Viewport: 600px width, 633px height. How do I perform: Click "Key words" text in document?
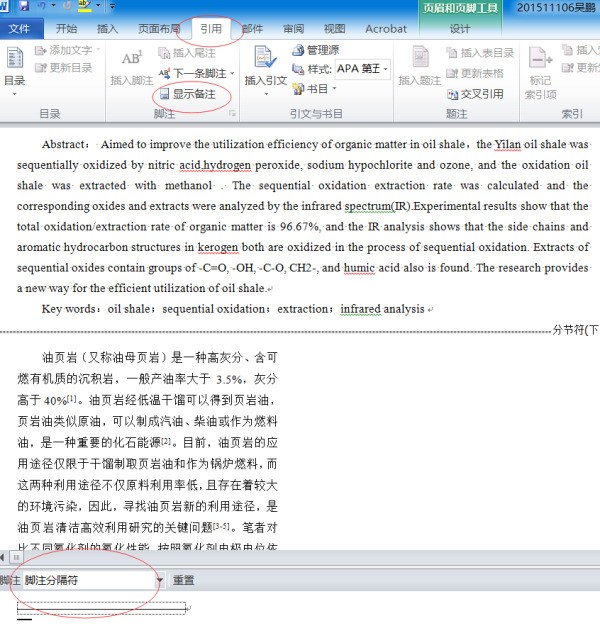click(69, 309)
